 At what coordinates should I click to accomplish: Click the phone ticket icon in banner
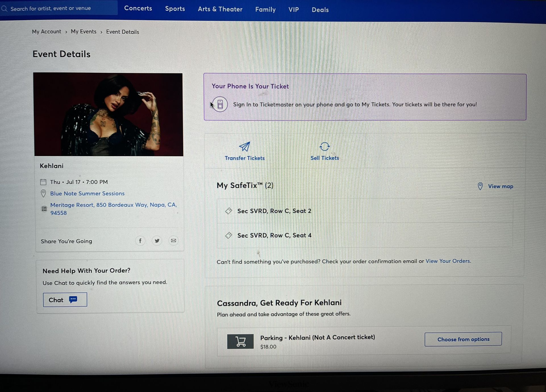220,105
